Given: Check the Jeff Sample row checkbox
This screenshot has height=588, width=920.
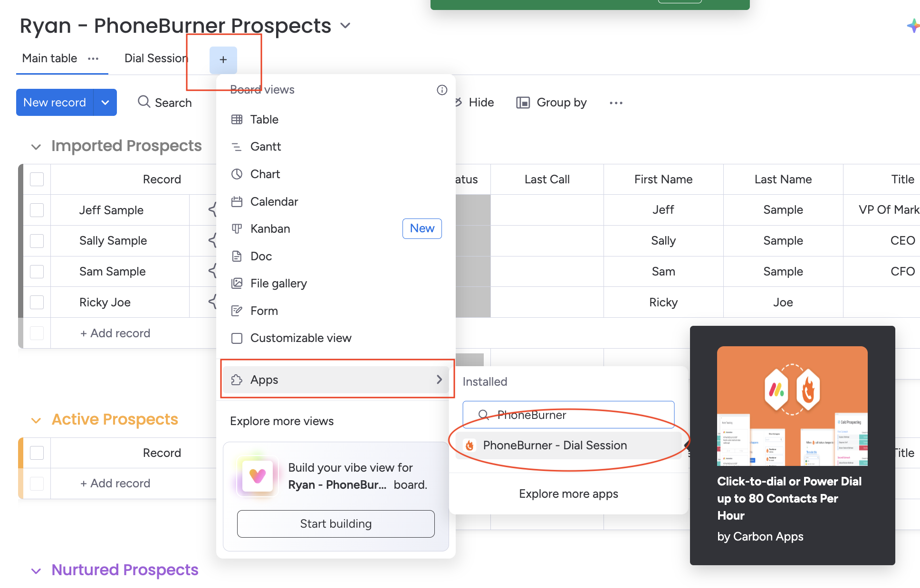Looking at the screenshot, I should 37,210.
